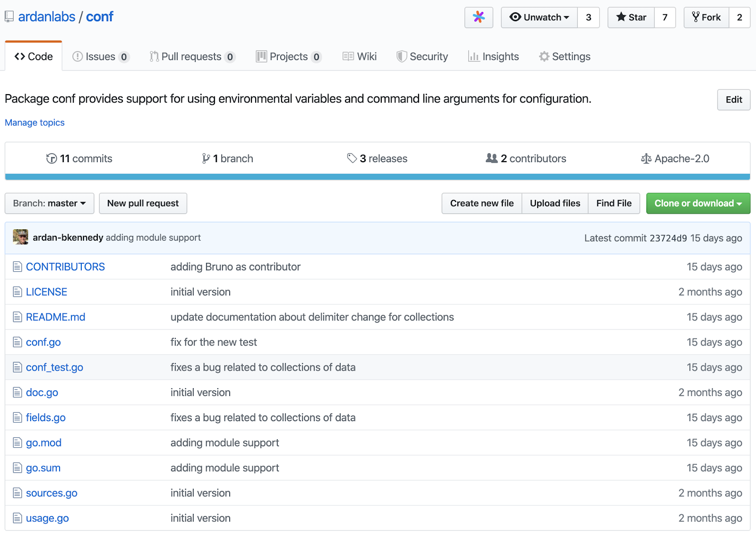Open commit 'fix for the new test'
This screenshot has height=537, width=756.
pos(214,342)
